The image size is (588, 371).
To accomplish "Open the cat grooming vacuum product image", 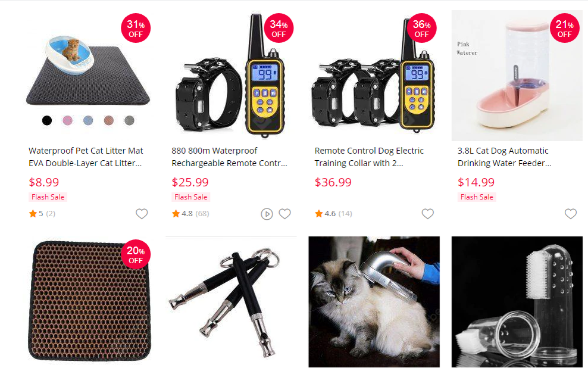I will pos(374,302).
